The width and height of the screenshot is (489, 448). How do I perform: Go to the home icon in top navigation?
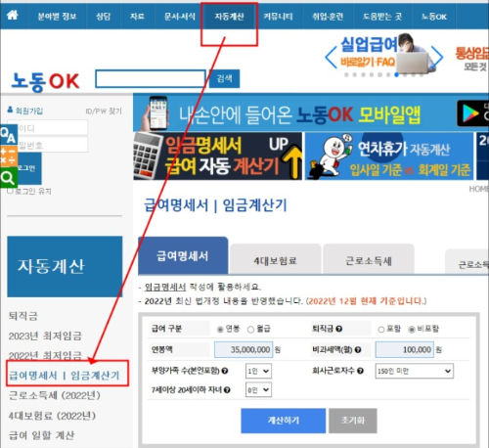[x=13, y=15]
